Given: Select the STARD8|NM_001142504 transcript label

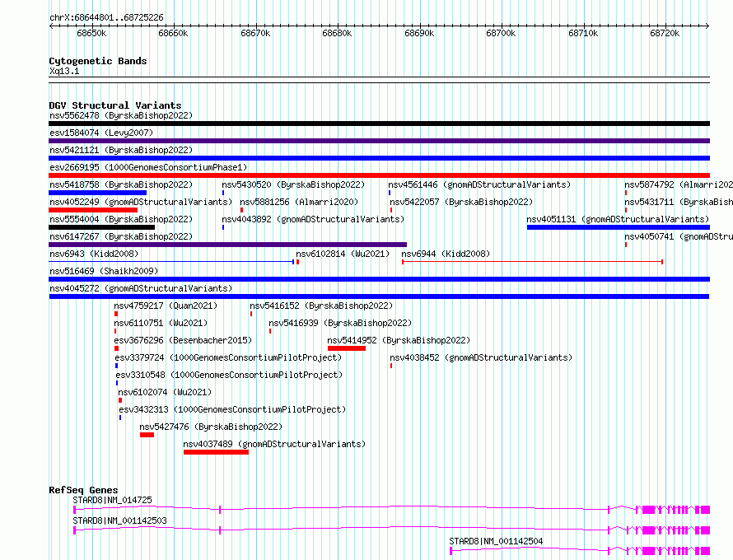Looking at the screenshot, I should click(496, 541).
